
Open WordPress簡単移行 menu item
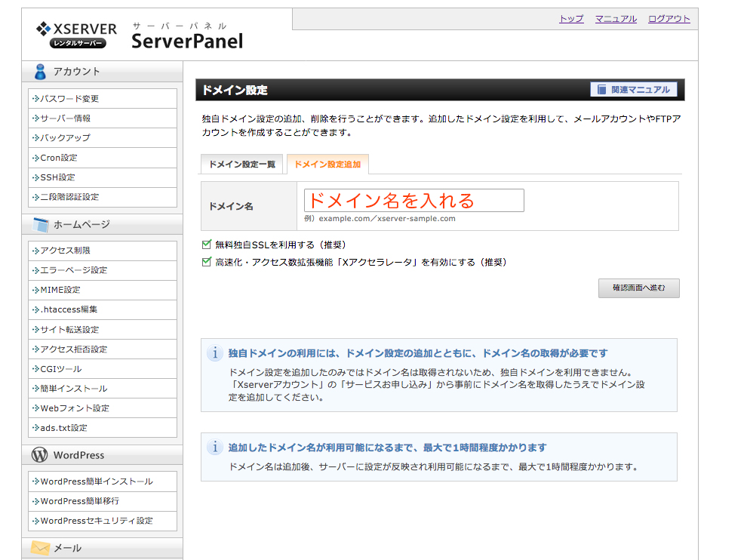click(x=103, y=501)
